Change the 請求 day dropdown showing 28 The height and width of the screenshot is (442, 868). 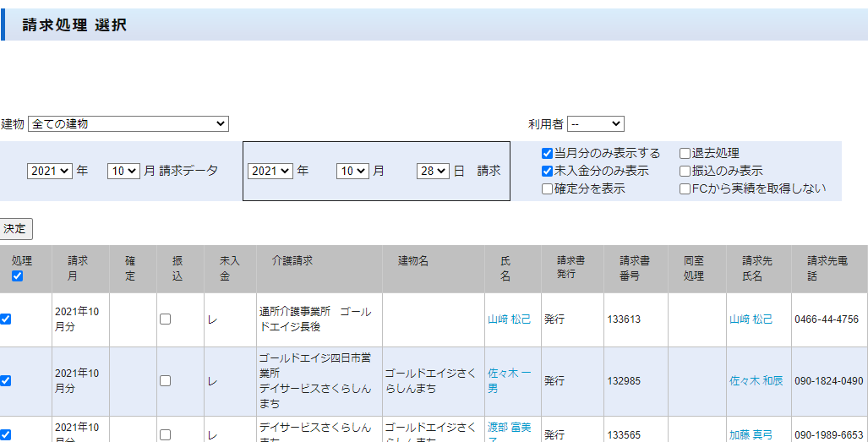pyautogui.click(x=432, y=171)
